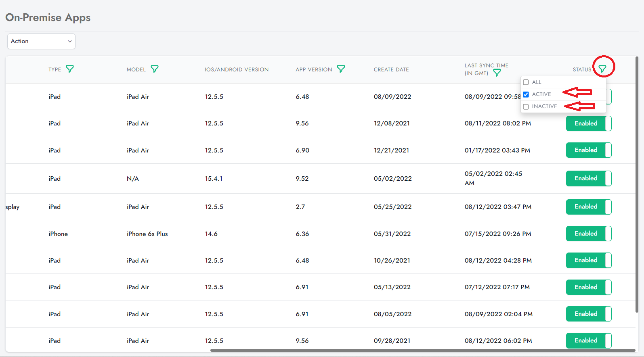Toggle Enabled switch for row created 10/26/2021

(589, 260)
